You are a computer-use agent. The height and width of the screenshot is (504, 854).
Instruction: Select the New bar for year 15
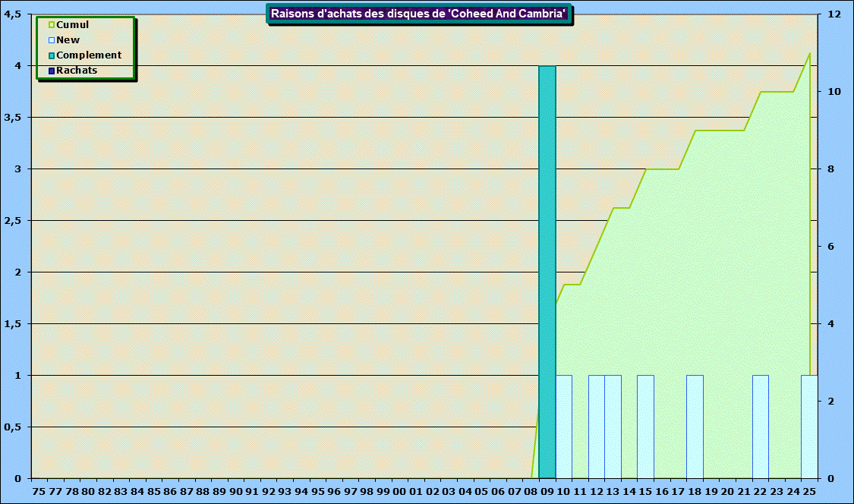point(645,427)
